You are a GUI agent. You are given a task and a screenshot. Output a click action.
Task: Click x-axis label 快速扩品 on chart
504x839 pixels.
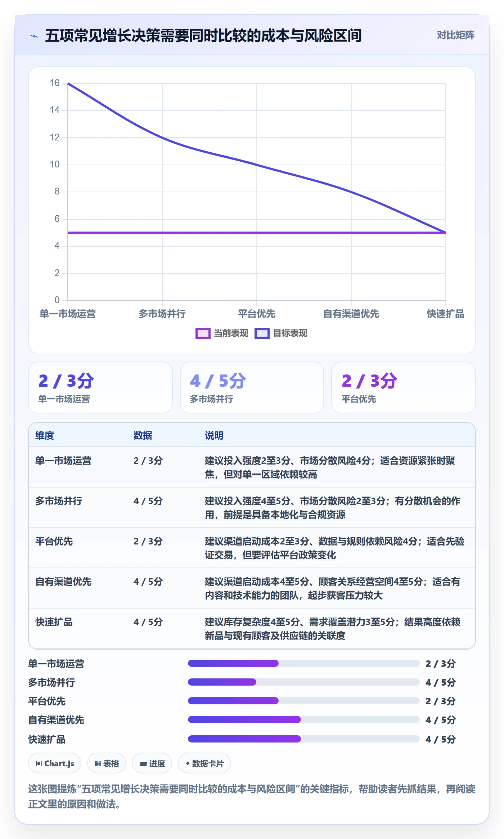(445, 314)
